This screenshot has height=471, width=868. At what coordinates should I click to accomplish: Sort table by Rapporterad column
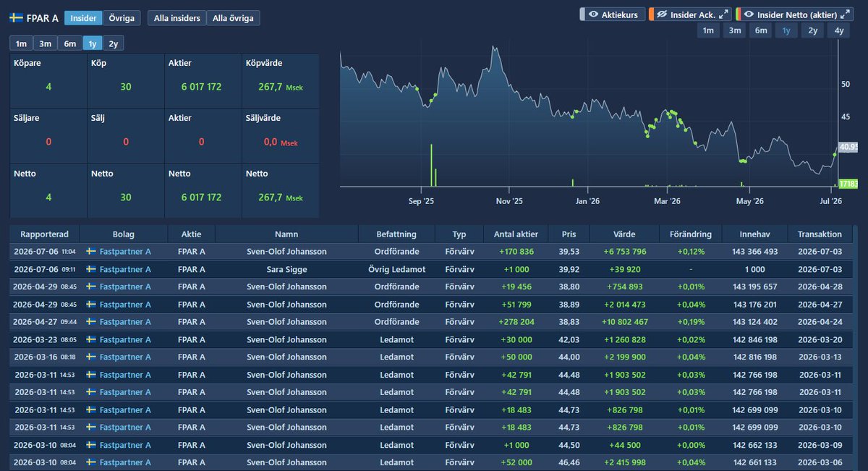click(x=45, y=234)
